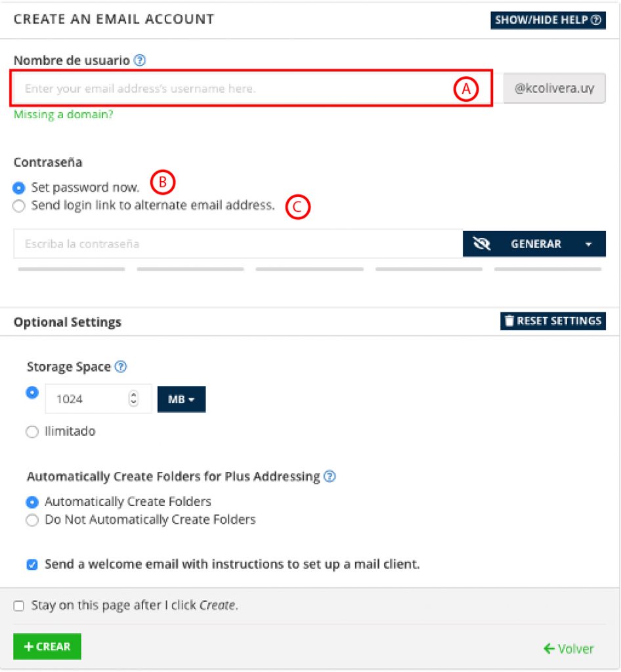Click the help icon beside Nombre de usuario

click(139, 60)
